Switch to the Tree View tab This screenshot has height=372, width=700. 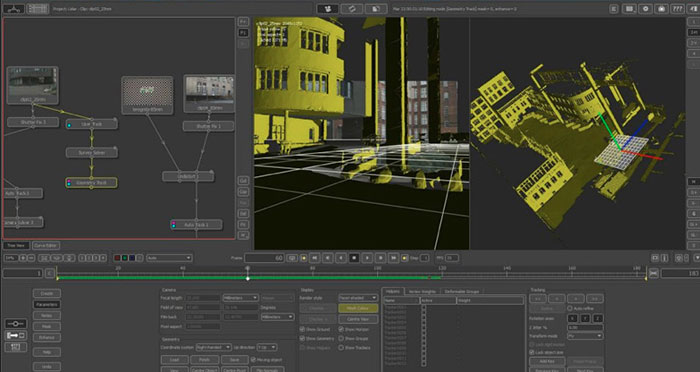16,245
